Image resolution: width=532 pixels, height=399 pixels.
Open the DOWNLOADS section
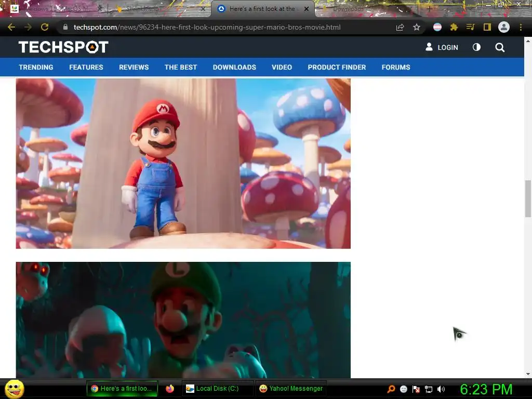[234, 67]
